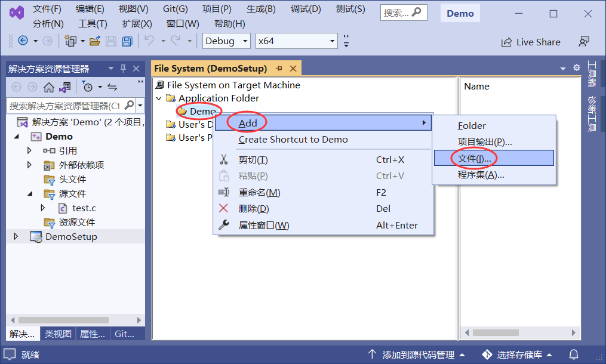This screenshot has width=606, height=364.
Task: Click the Open File folder icon
Action: tap(94, 41)
